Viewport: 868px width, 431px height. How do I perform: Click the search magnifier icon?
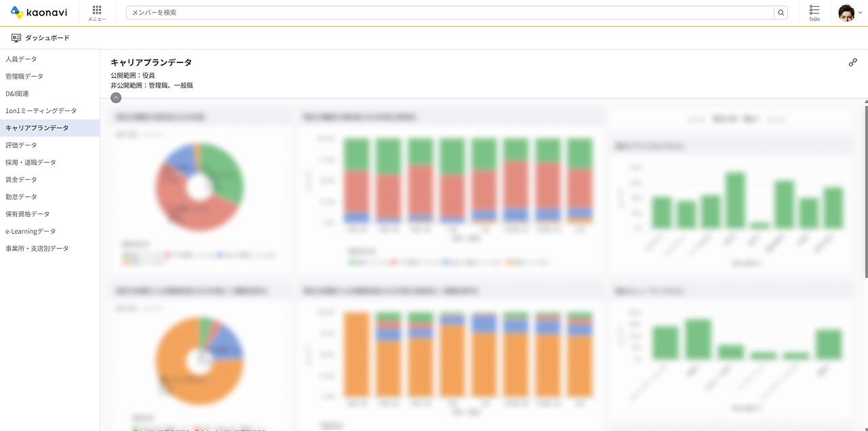click(x=781, y=12)
